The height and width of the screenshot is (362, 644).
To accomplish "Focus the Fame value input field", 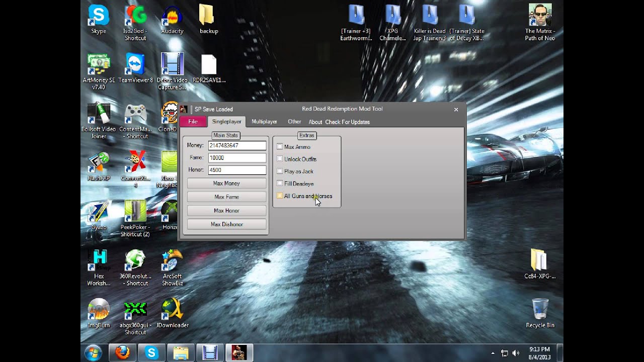I will coord(237,158).
